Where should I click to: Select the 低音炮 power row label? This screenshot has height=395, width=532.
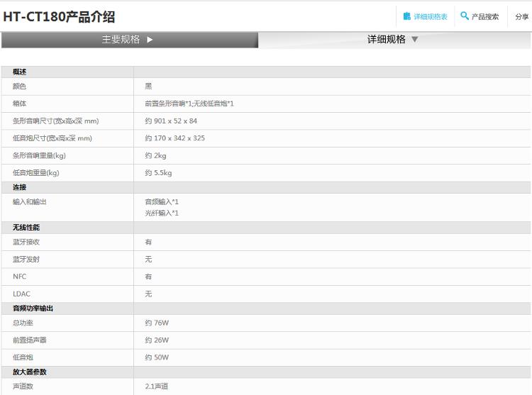[x=23, y=357]
